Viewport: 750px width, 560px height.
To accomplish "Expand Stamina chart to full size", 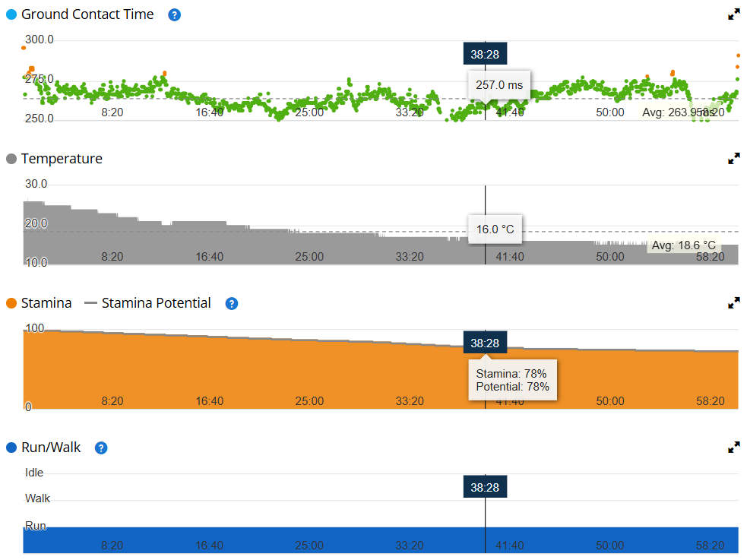I will click(734, 303).
